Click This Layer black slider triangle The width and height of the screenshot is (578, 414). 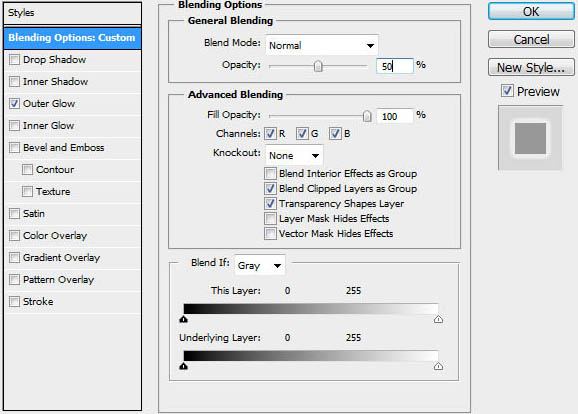click(x=184, y=319)
